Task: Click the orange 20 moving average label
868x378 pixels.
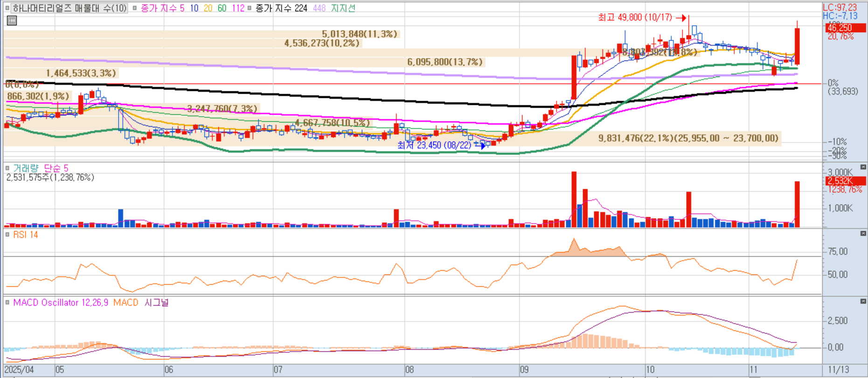Action: (x=208, y=8)
